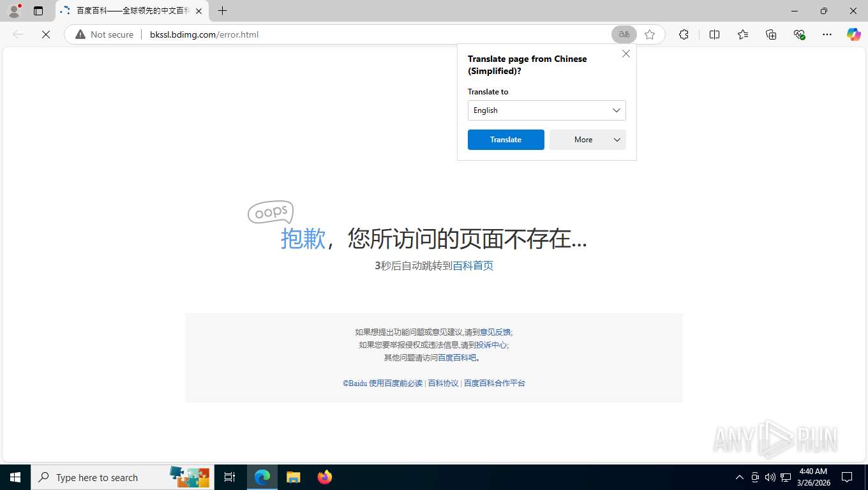Open the Favorites list icon
The image size is (868, 490).
coord(743,34)
